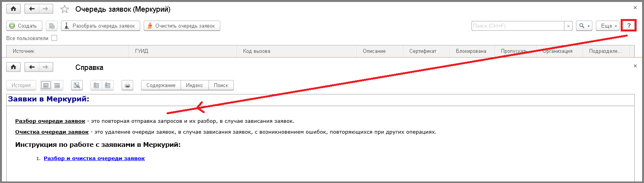The width and height of the screenshot is (644, 183).
Task: Go forward in the Очередь заявок window
Action: point(46,9)
